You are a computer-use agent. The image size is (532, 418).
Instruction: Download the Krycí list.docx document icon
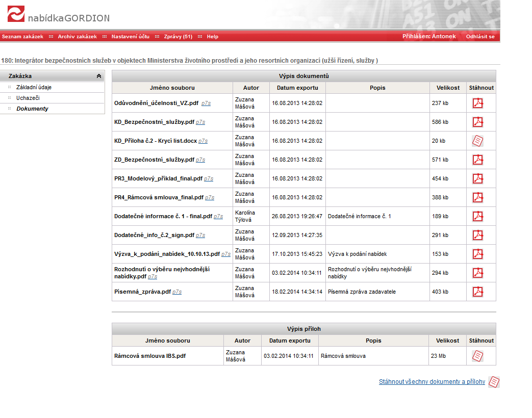point(477,141)
